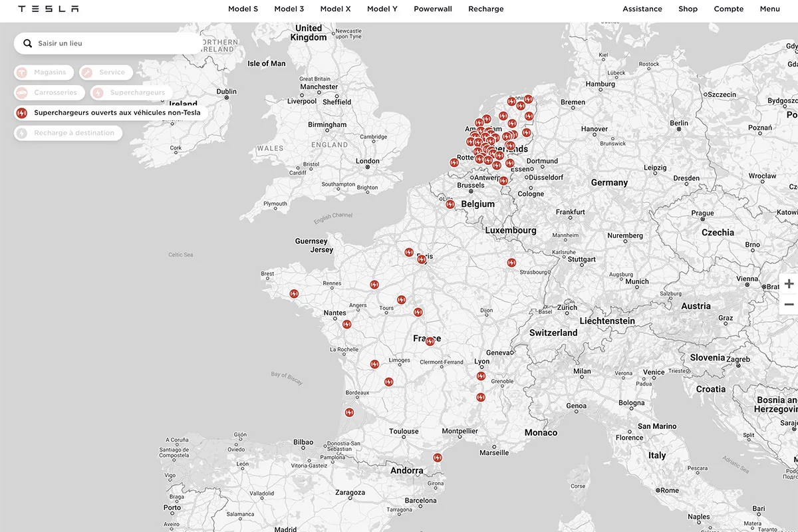798x532 pixels.
Task: Enable the Superchargeurs filter
Action: pyautogui.click(x=131, y=92)
